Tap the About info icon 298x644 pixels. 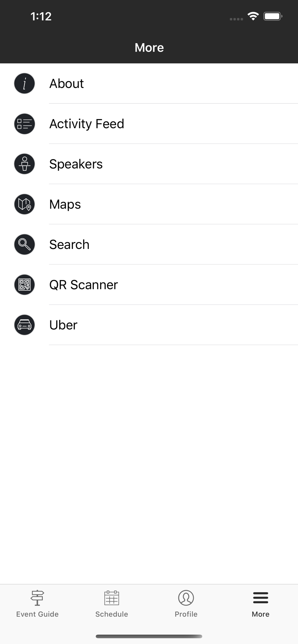(25, 84)
